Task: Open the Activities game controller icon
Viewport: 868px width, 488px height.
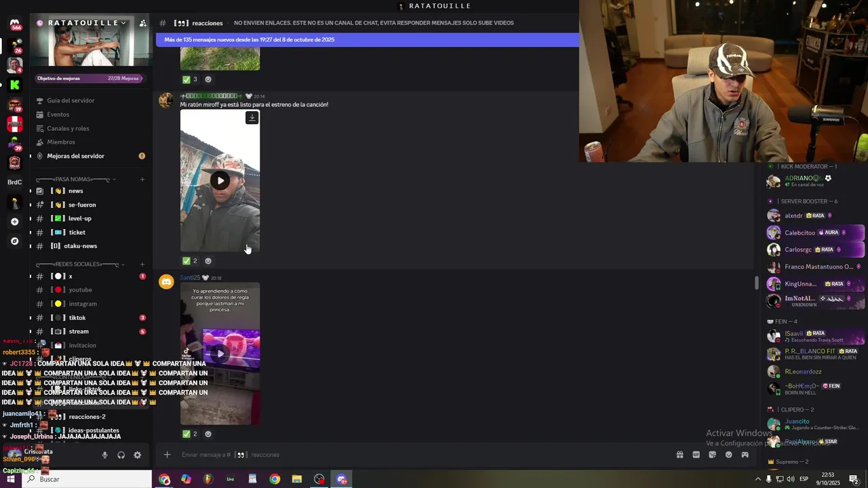Action: pos(745,455)
